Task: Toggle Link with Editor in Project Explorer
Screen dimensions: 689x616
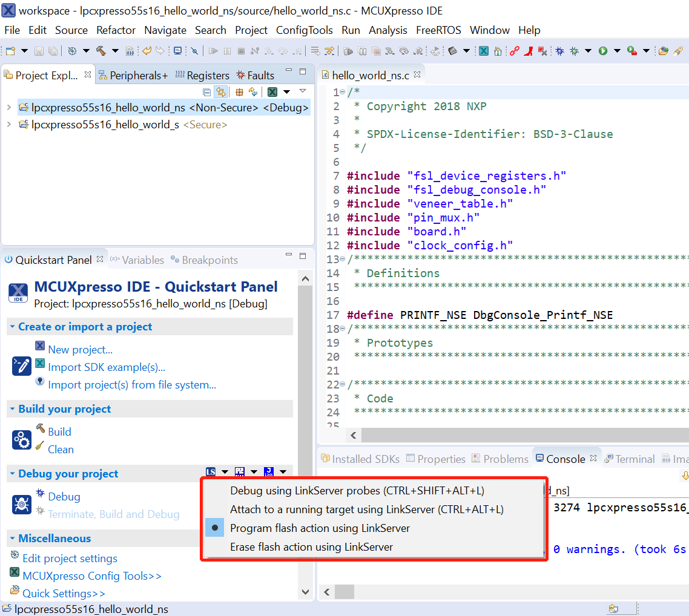Action: click(221, 92)
